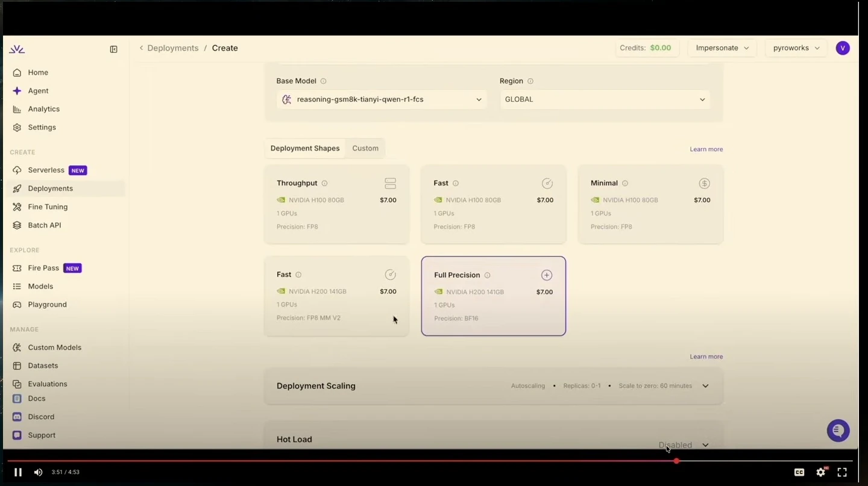This screenshot has width=868, height=486.
Task: Open Evaluations from sidebar
Action: [47, 384]
